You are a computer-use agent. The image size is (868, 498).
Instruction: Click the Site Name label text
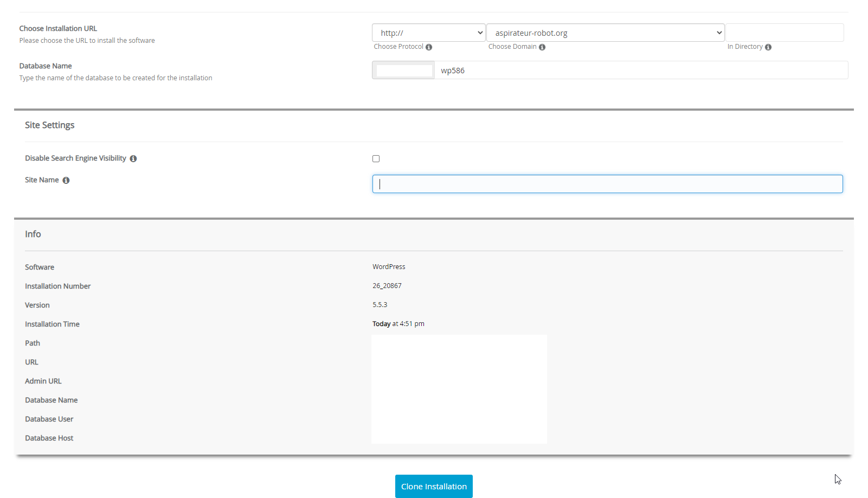[42, 180]
